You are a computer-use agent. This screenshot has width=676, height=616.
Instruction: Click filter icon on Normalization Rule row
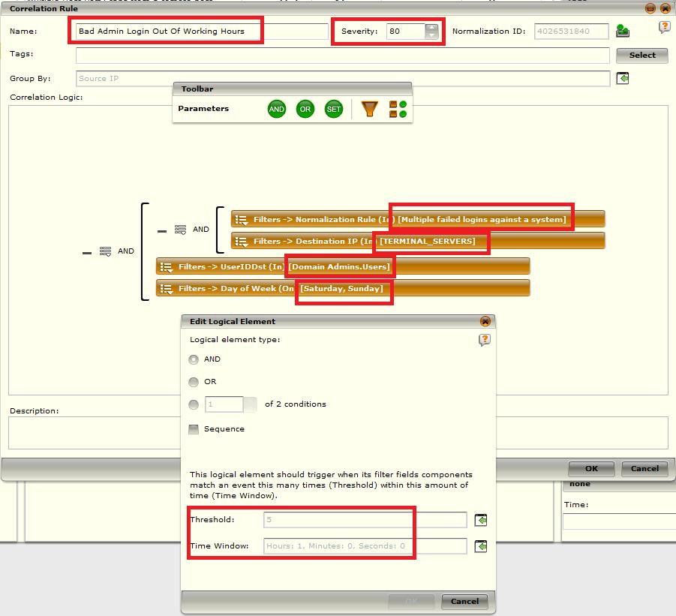pyautogui.click(x=241, y=220)
